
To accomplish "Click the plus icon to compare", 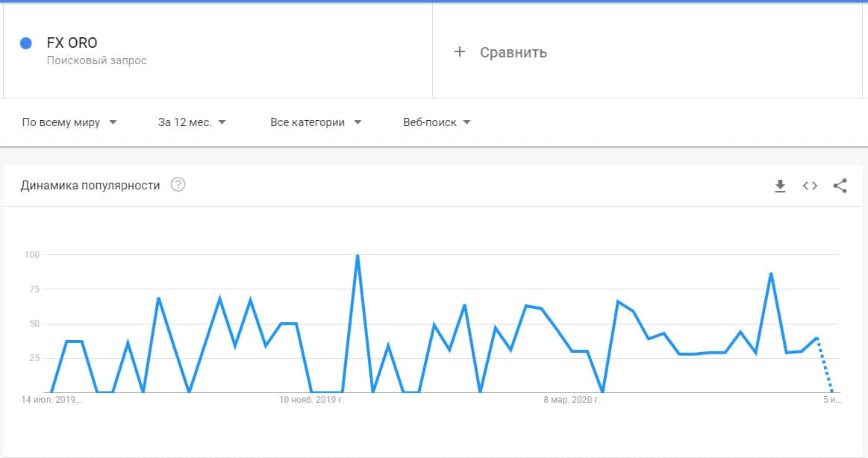I will click(x=460, y=51).
